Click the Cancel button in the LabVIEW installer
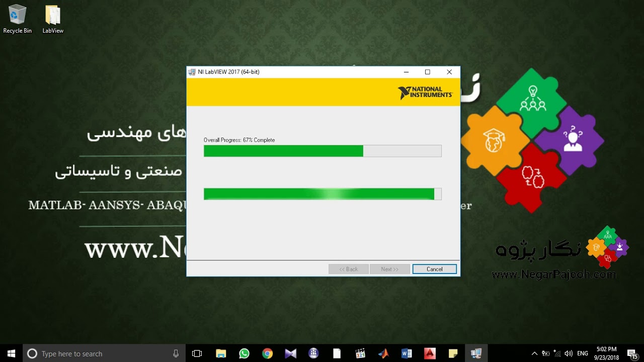This screenshot has height=362, width=644. pos(435,269)
